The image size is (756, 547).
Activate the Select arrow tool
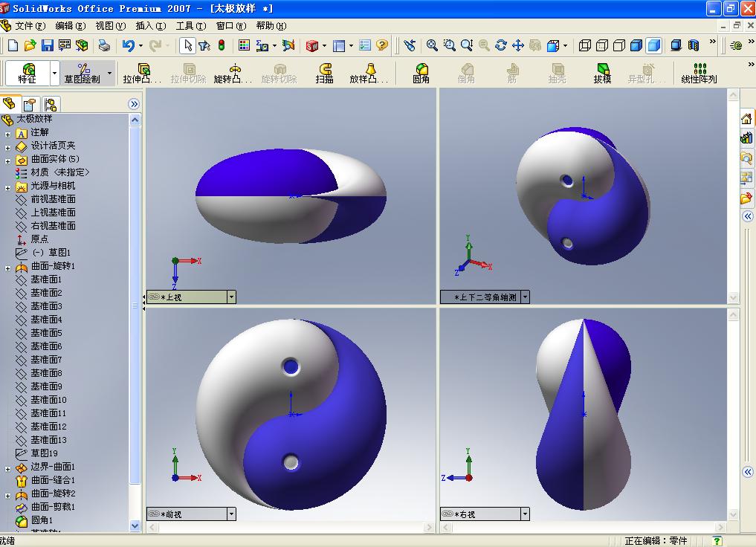pyautogui.click(x=188, y=45)
